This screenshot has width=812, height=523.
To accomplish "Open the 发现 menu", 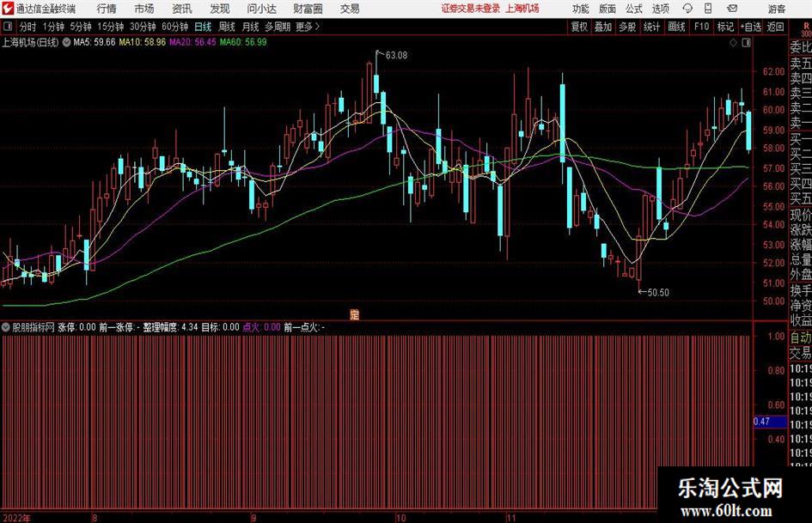I will [x=220, y=9].
